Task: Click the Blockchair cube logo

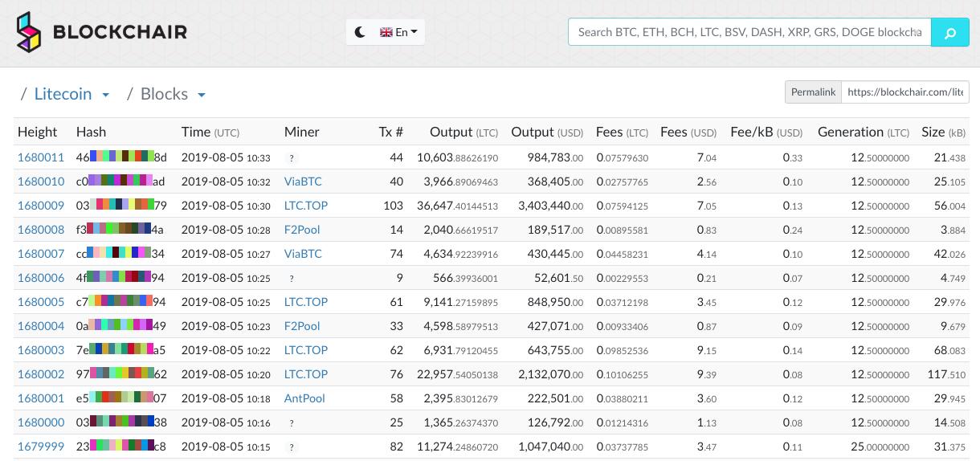Action: (x=29, y=32)
